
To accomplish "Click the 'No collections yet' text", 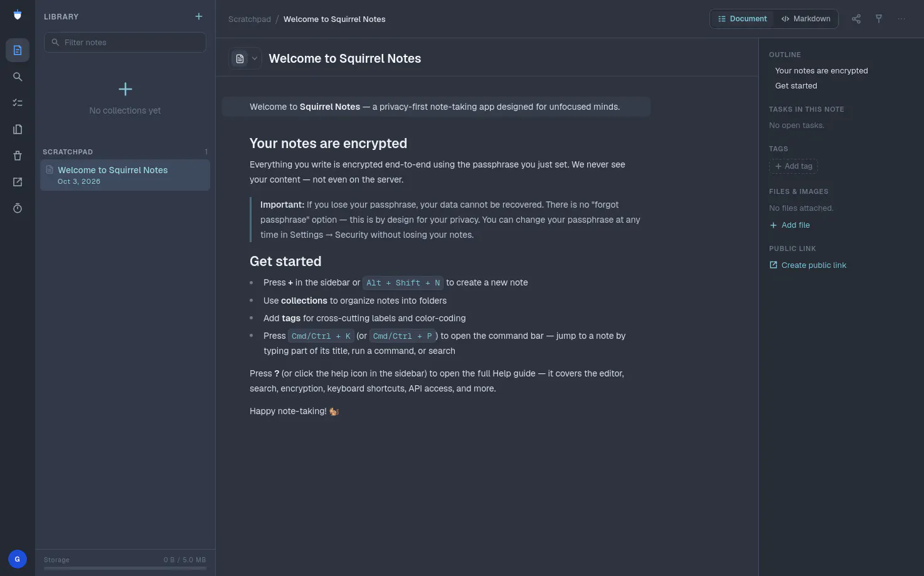I will (x=125, y=110).
